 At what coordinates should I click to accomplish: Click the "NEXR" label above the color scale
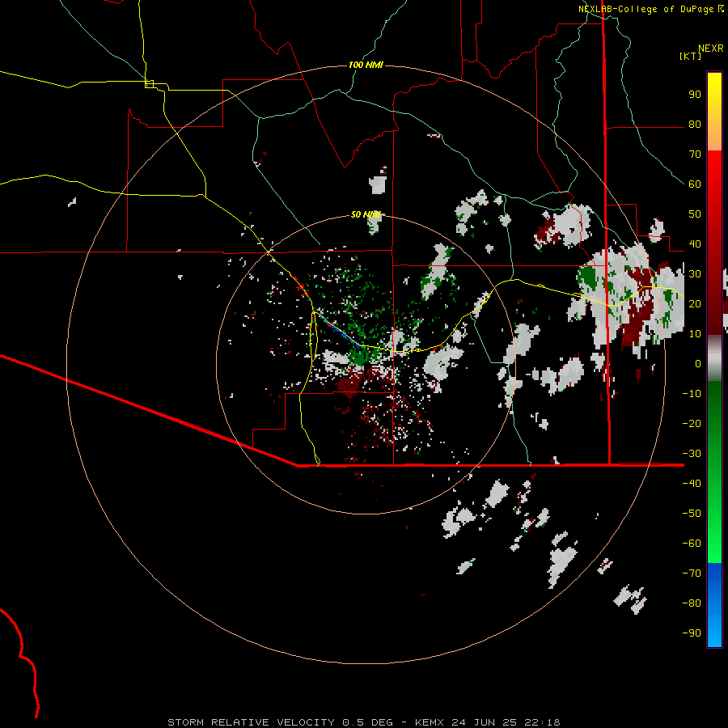711,49
